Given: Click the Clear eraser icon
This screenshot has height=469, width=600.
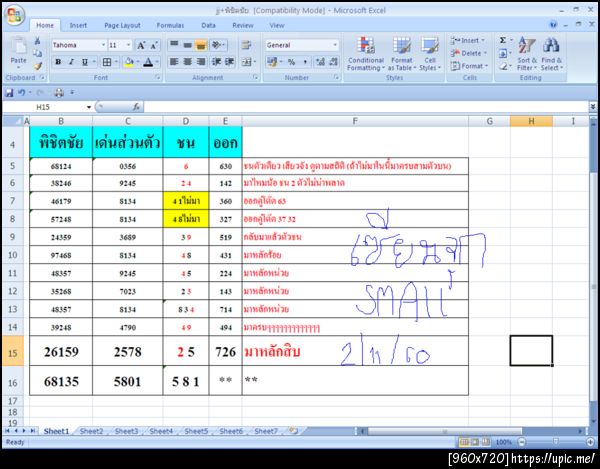Looking at the screenshot, I should pyautogui.click(x=503, y=66).
